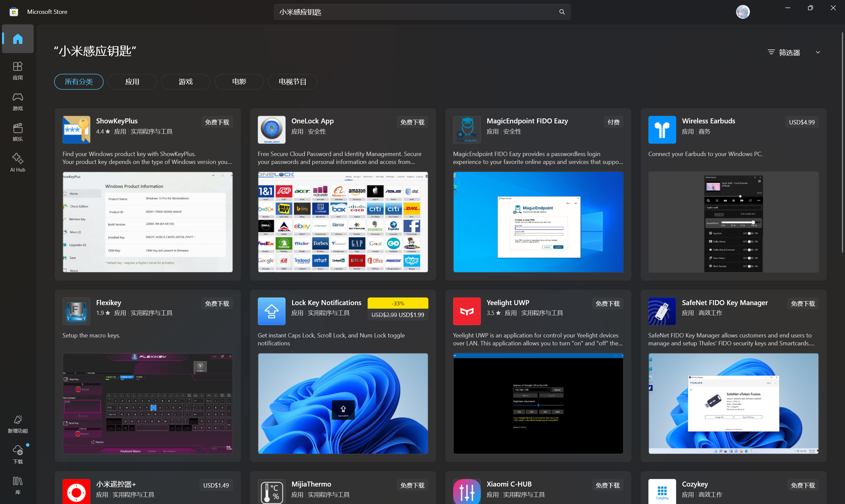Click USD$1.49 price for 小米遥控器+
845x504 pixels.
(216, 485)
